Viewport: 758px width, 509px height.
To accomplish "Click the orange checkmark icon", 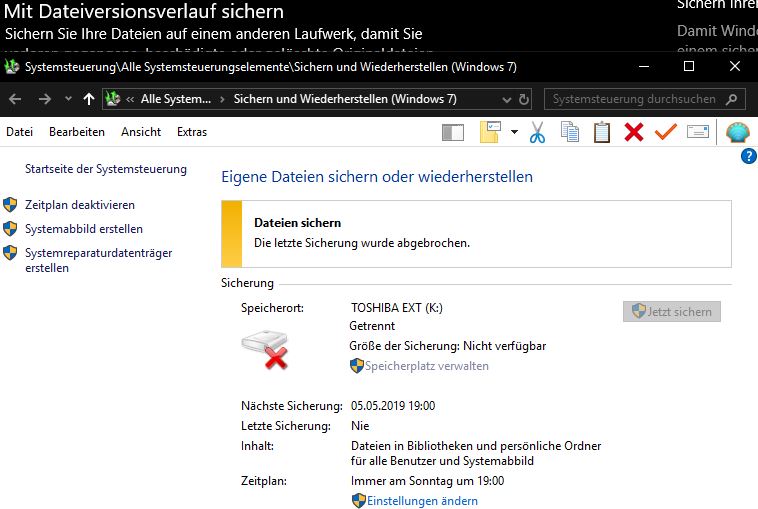I will pyautogui.click(x=666, y=131).
